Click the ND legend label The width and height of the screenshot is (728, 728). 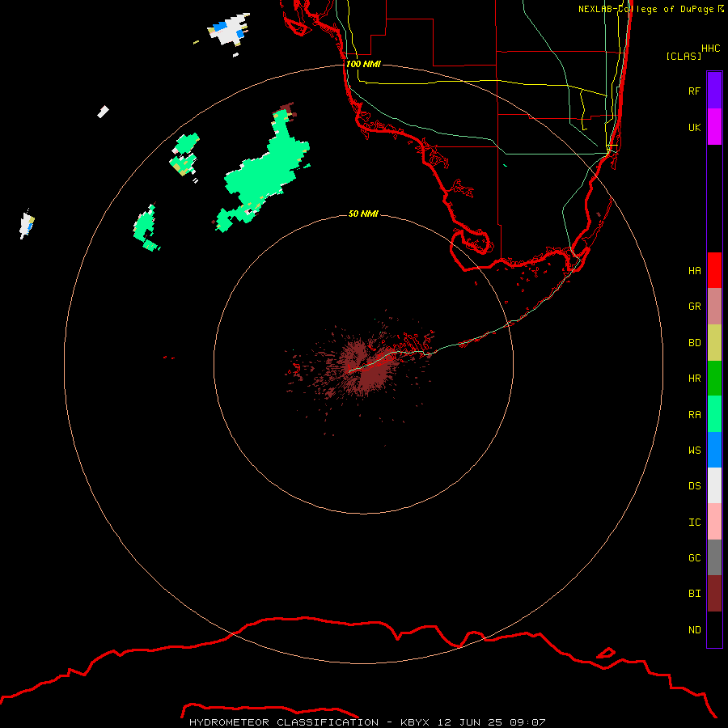694,630
